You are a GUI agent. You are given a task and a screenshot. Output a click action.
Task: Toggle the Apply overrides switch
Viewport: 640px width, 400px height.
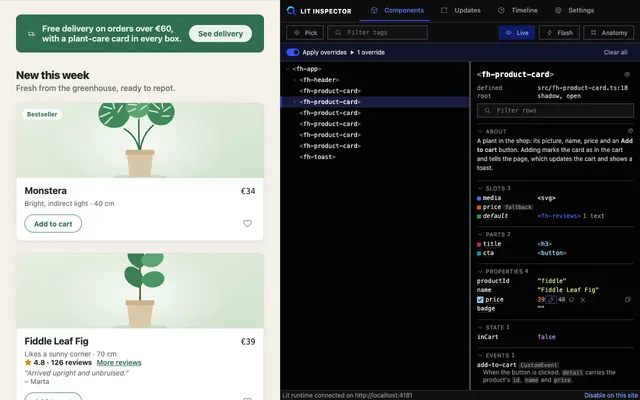tap(293, 52)
